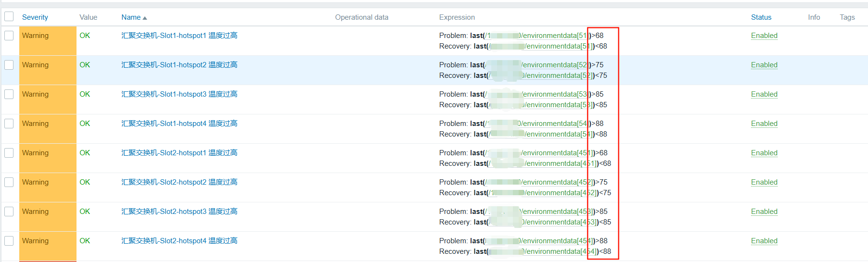Click Enabled status of Slot2-hotspot4 trigger
This screenshot has height=262, width=868.
(x=764, y=241)
